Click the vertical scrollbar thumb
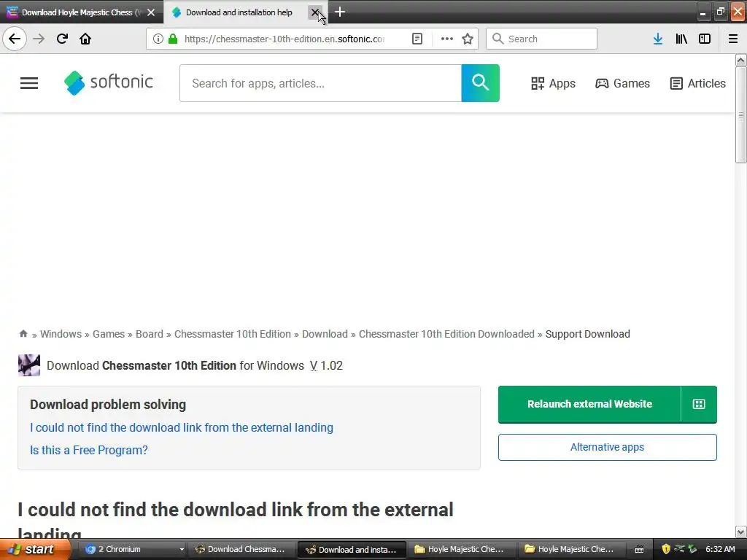 click(x=741, y=114)
